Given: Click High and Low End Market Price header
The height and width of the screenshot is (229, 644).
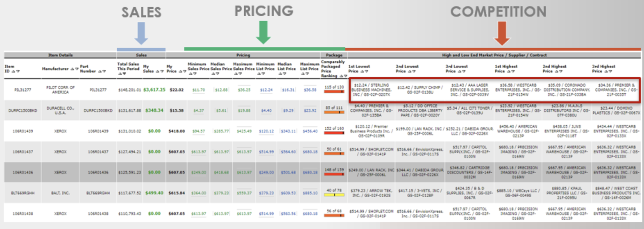Looking at the screenshot, I should tap(494, 55).
